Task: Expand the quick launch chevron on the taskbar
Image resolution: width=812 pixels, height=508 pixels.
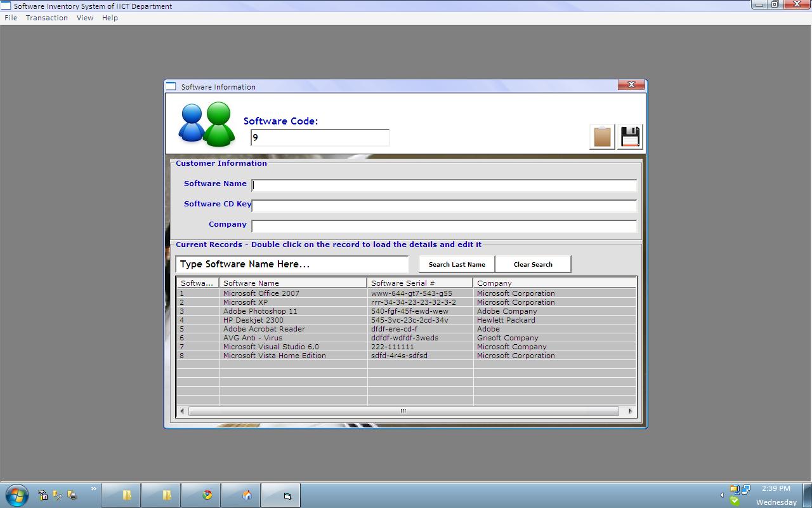Action: coord(93,490)
